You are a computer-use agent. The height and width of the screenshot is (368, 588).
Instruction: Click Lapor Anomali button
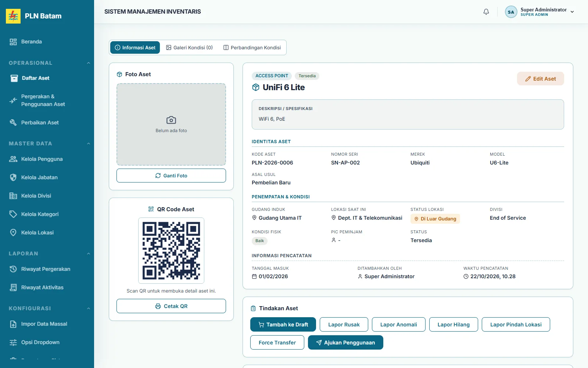pyautogui.click(x=399, y=325)
